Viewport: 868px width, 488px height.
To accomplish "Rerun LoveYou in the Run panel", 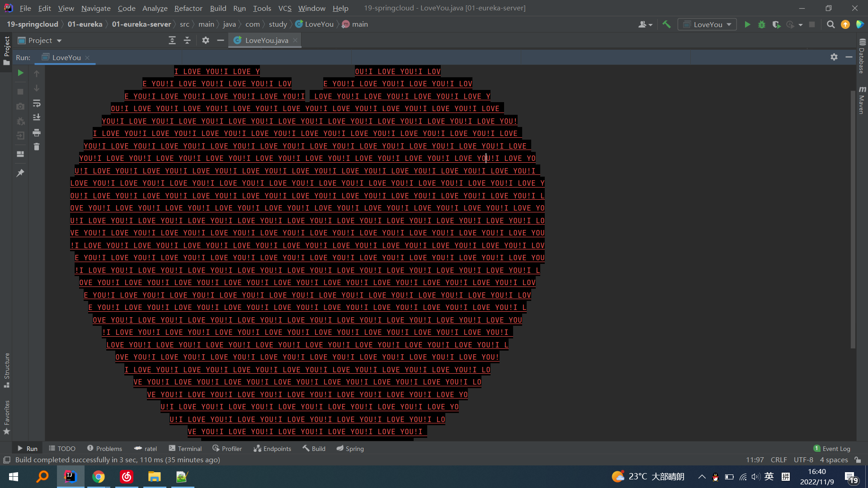I will (20, 73).
